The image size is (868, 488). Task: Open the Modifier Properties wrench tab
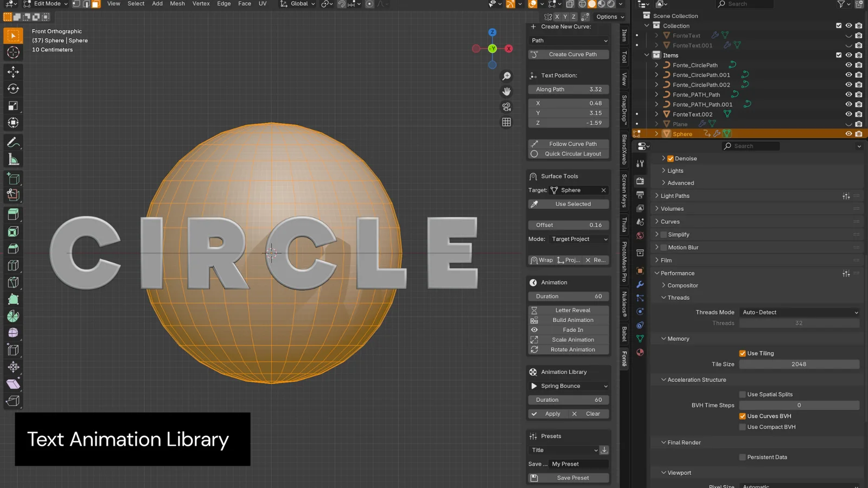640,283
